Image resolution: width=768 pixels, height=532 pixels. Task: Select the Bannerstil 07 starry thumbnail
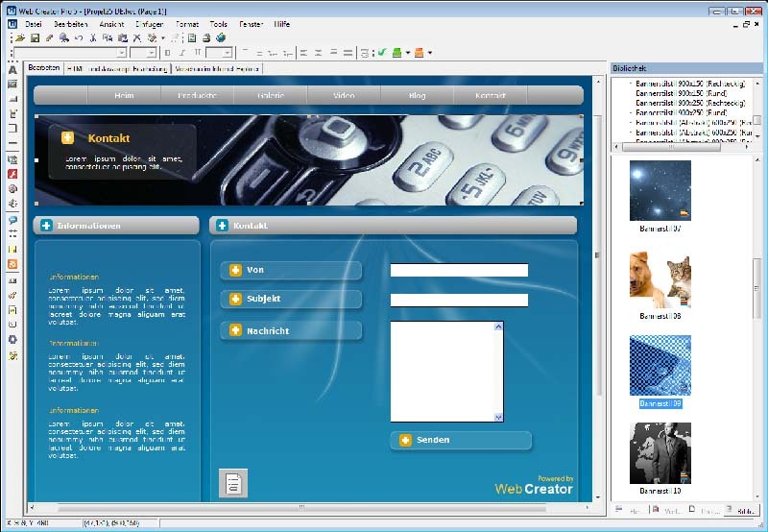click(x=660, y=190)
